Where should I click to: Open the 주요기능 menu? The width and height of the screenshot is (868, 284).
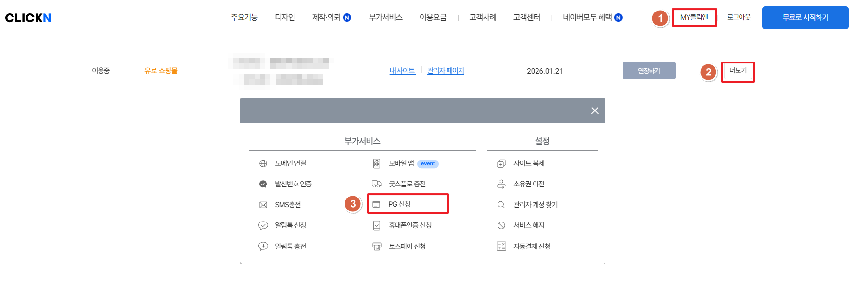point(244,17)
